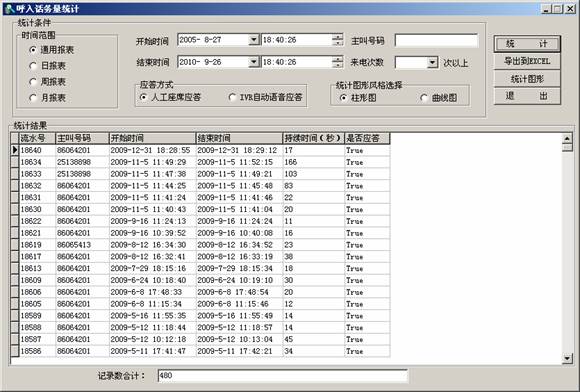Click end time 2009-9-16 10:40:08 cell
The width and height of the screenshot is (580, 392).
point(239,233)
